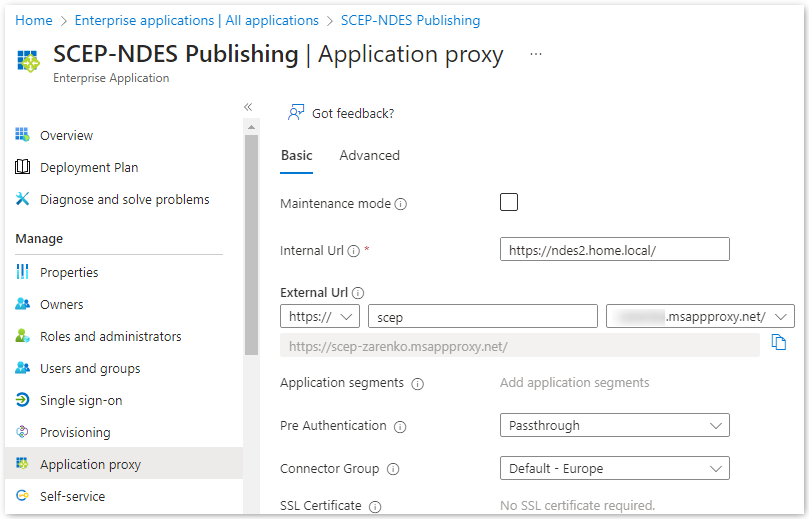The width and height of the screenshot is (809, 519).
Task: Switch to the Advanced tab
Action: pyautogui.click(x=369, y=156)
